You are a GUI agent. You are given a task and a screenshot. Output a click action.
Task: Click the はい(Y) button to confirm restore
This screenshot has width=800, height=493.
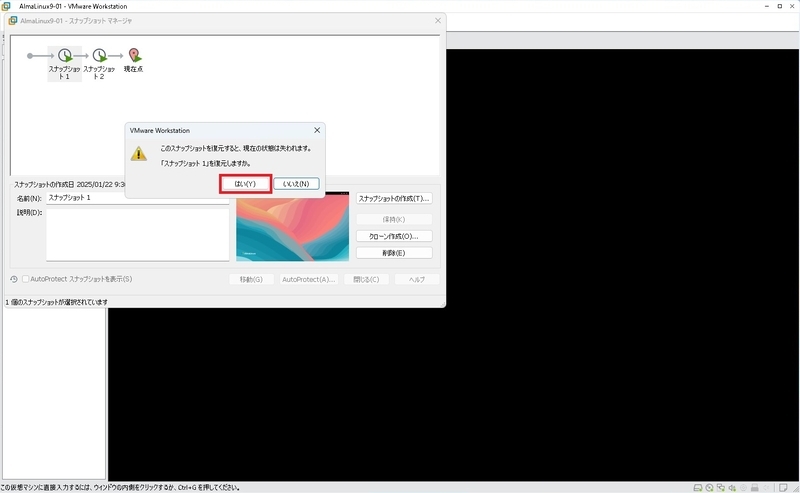(x=245, y=184)
